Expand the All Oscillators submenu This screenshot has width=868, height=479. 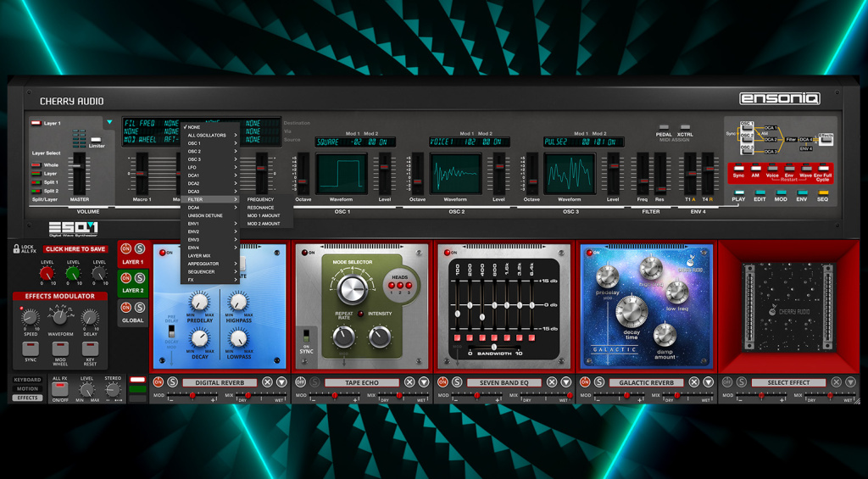click(210, 135)
